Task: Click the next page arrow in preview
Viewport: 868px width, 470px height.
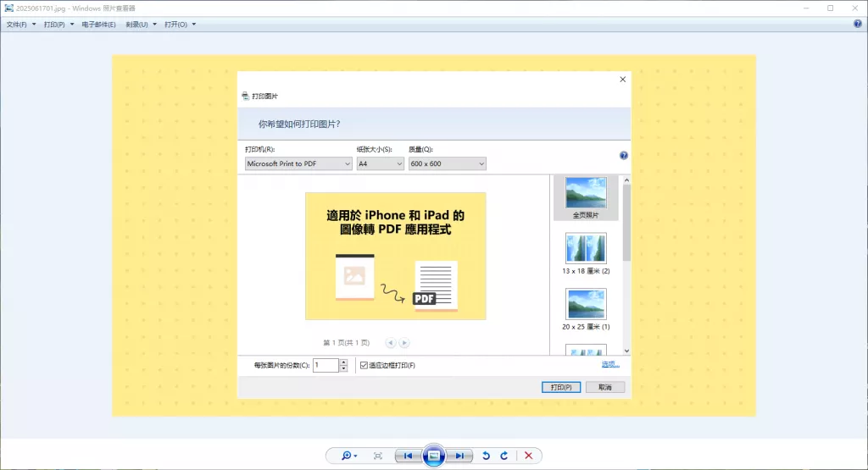Action: tap(404, 343)
